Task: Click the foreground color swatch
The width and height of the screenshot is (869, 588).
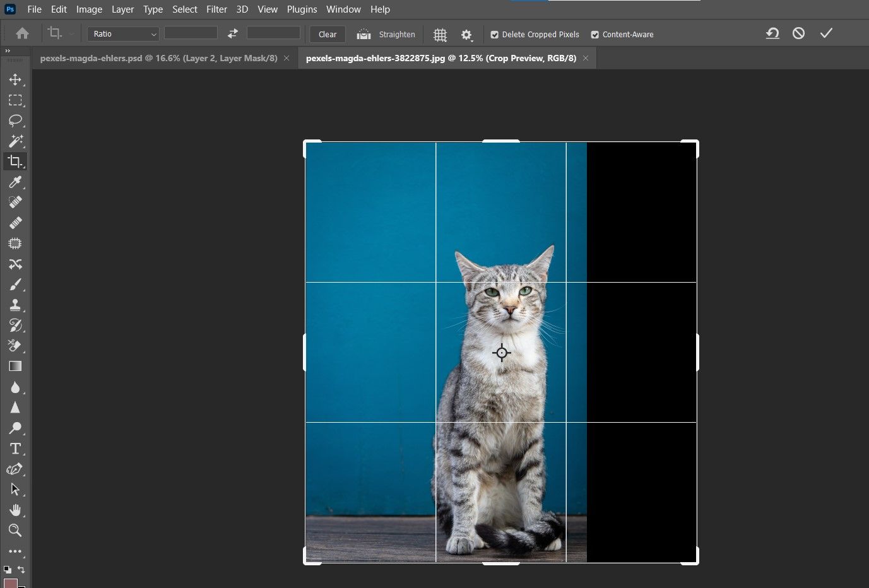Action: tap(10, 582)
